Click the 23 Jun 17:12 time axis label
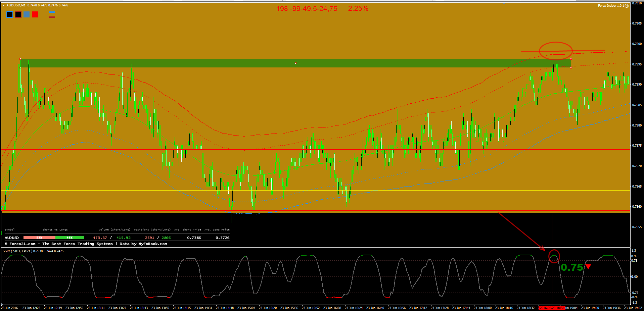This screenshot has width=644, height=311. point(418,308)
